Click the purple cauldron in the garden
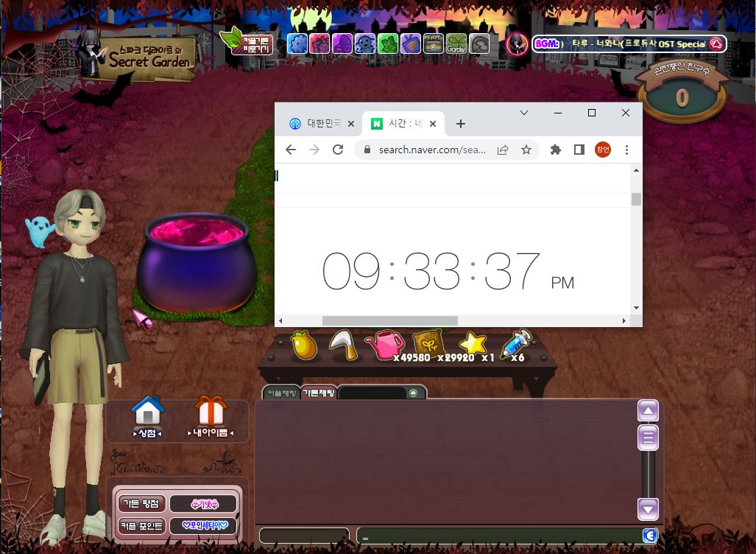Viewport: 756px width, 554px height. (196, 263)
